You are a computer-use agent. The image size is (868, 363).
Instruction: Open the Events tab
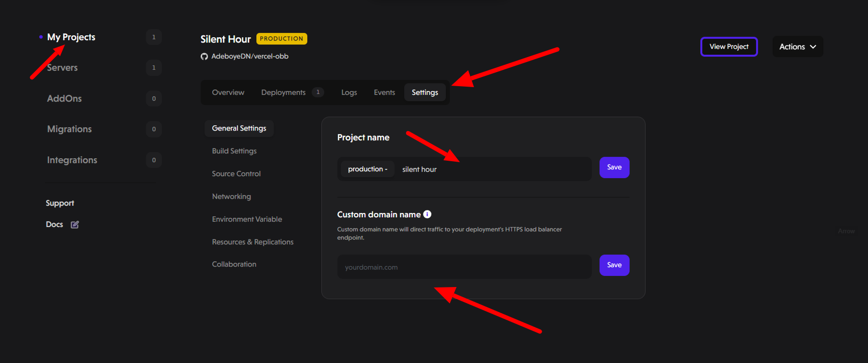coord(384,92)
